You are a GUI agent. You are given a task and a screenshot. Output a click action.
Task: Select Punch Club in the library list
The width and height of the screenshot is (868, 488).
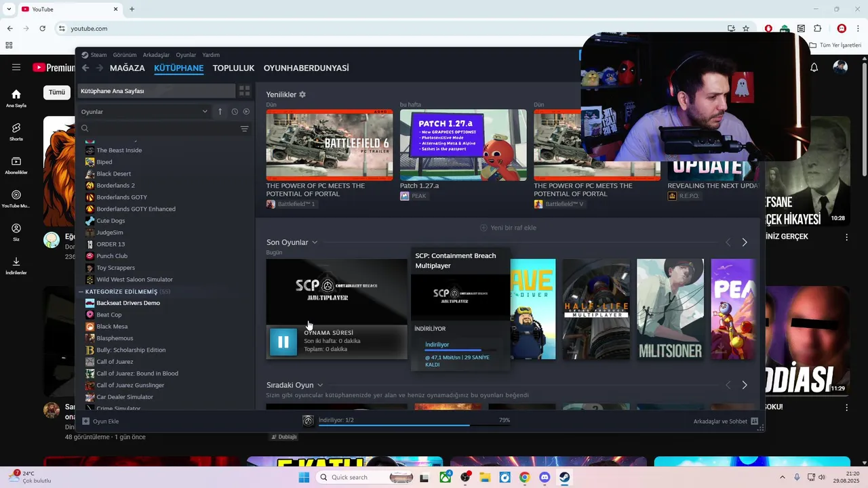pos(112,256)
